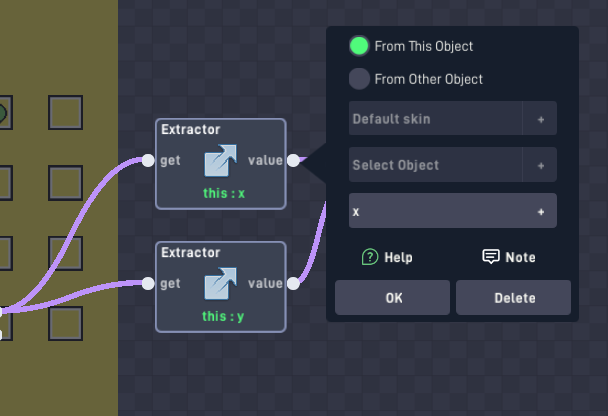Screen dimensions: 608x416
Task: Select the From Other Object radio option
Action: 359,79
